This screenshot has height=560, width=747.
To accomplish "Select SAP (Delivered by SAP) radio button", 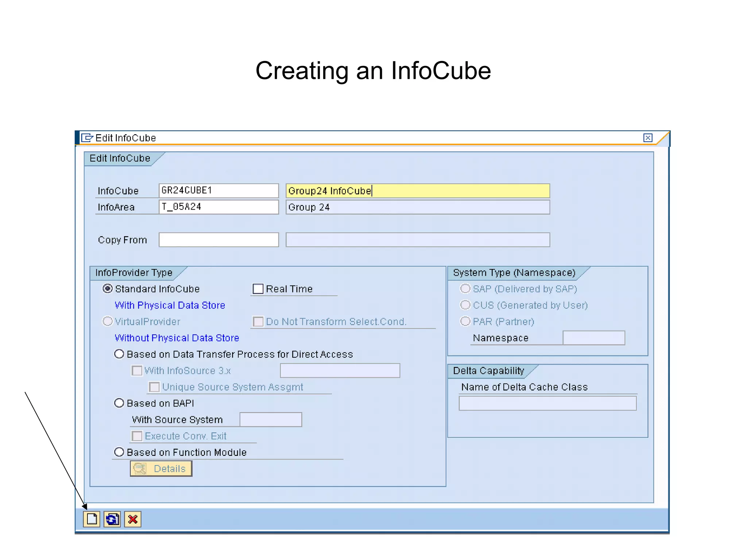I will [465, 289].
